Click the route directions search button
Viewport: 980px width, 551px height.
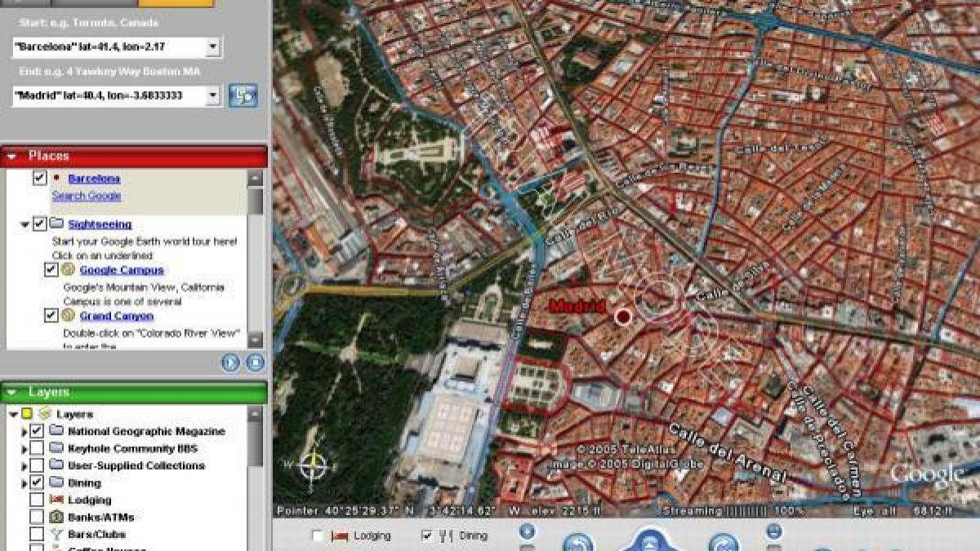(243, 96)
